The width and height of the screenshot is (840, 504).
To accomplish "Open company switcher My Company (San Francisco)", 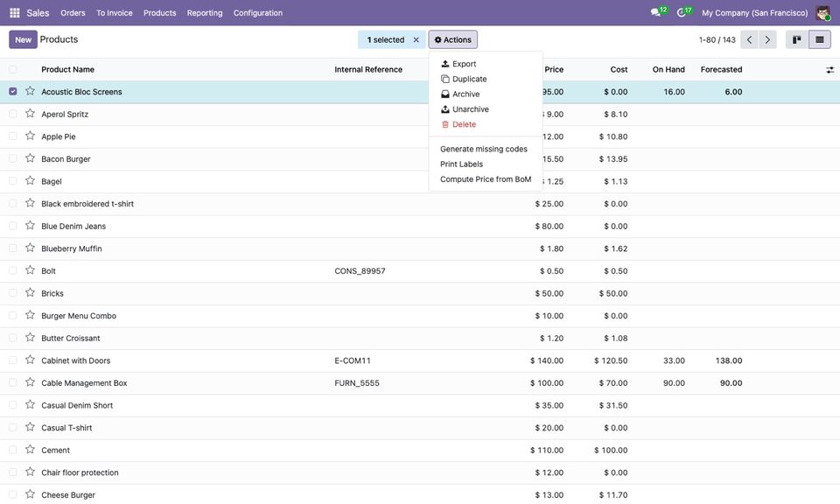I will [755, 13].
